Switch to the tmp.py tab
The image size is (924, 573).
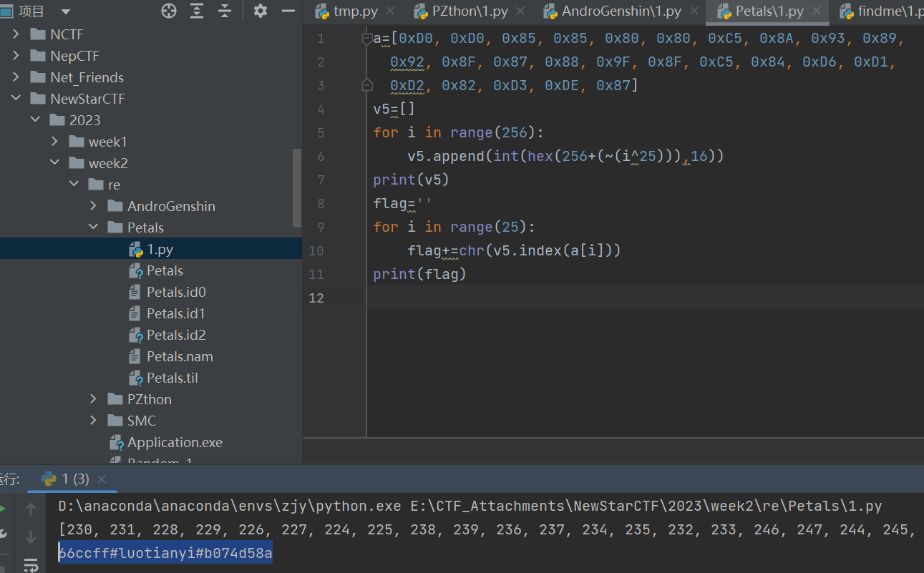click(355, 11)
